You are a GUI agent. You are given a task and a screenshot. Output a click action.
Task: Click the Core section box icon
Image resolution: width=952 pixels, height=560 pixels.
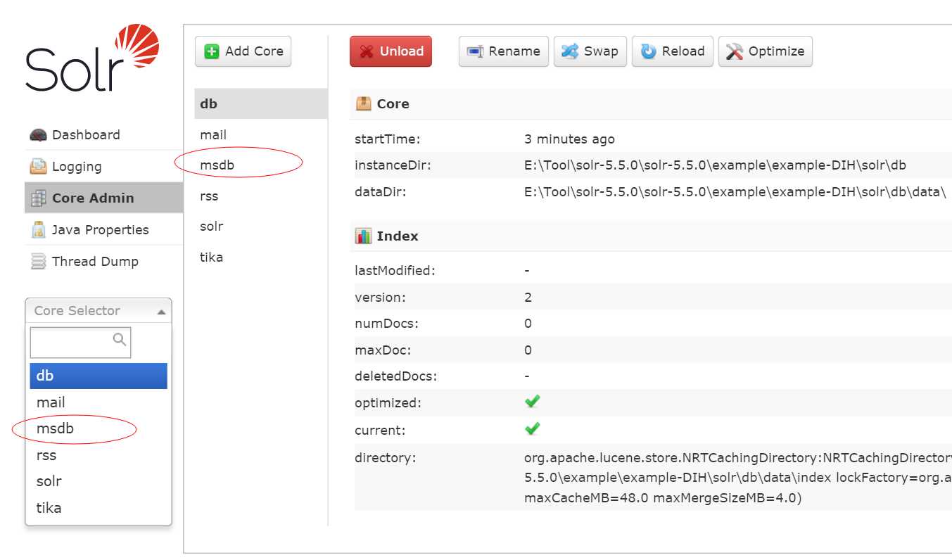363,103
